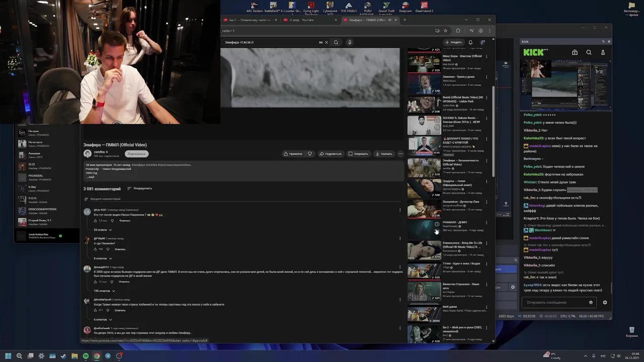644x362 pixels.
Task: Click the YouTube search magnifier icon
Action: click(x=336, y=42)
